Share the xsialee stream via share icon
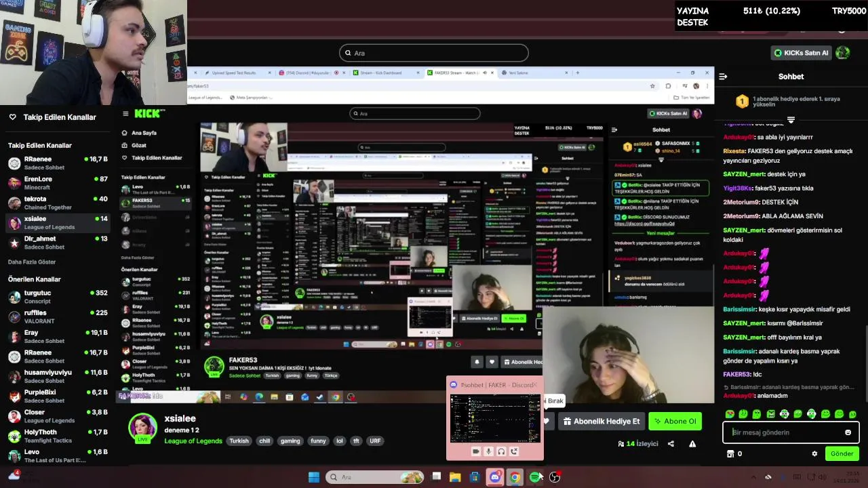Image resolution: width=868 pixels, height=488 pixels. click(671, 444)
